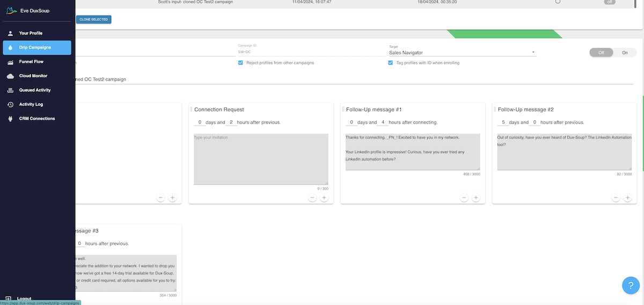Screen dimensions: 644x305
Task: Click the Activity Log history icon
Action: tap(10, 104)
